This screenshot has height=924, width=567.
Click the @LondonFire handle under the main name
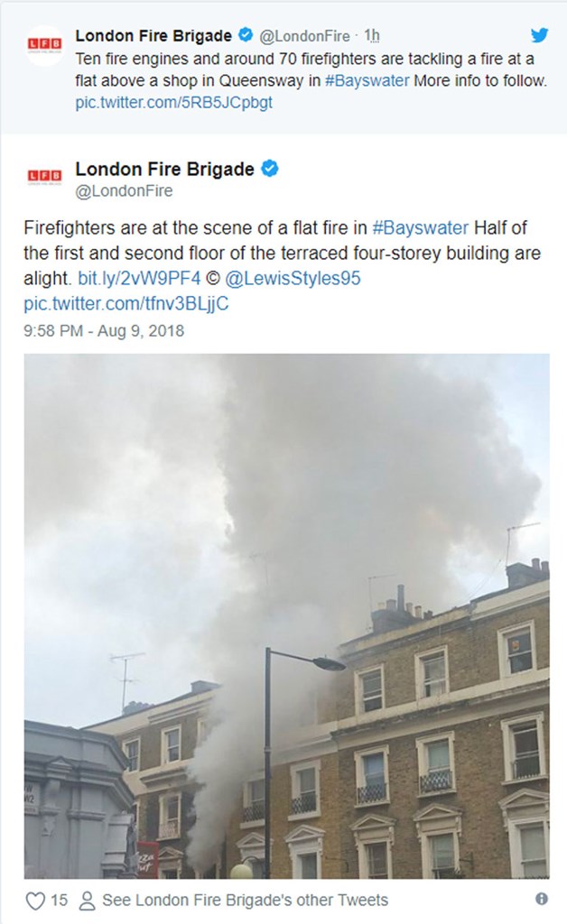coord(124,191)
